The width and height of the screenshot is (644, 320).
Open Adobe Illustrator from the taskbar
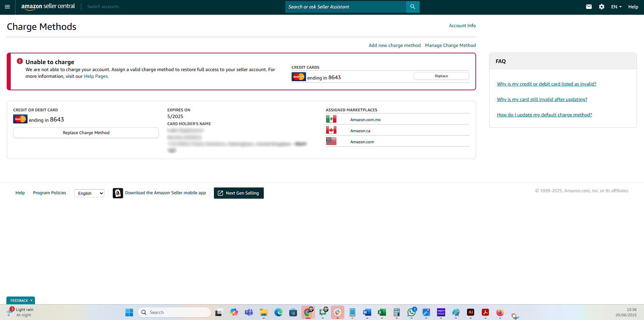click(470, 313)
